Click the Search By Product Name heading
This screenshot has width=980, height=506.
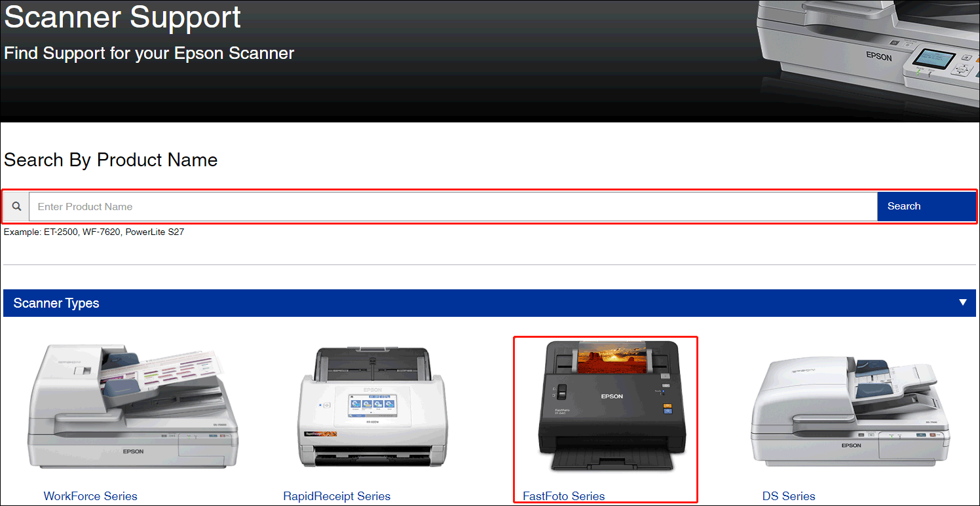pos(111,160)
